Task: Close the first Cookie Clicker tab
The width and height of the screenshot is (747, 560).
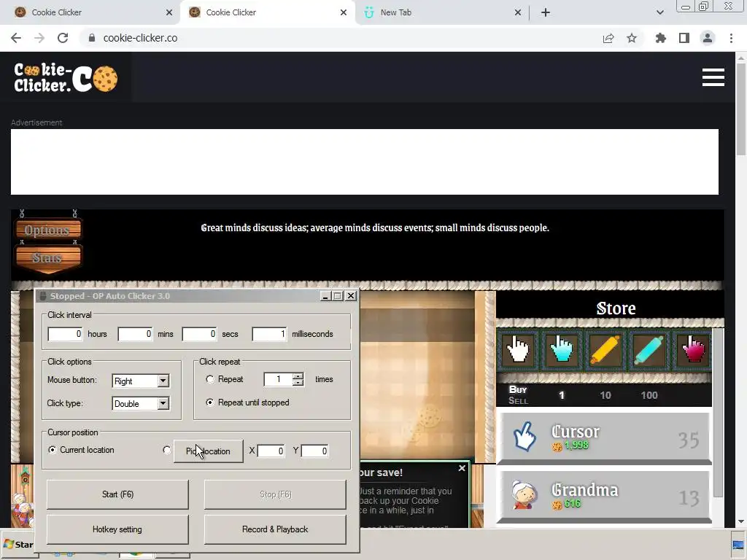Action: click(169, 12)
